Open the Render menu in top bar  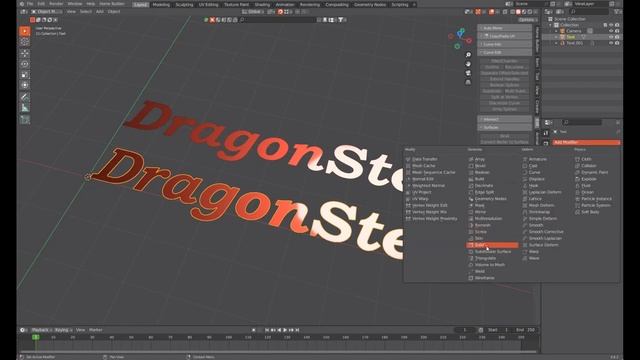[56, 4]
